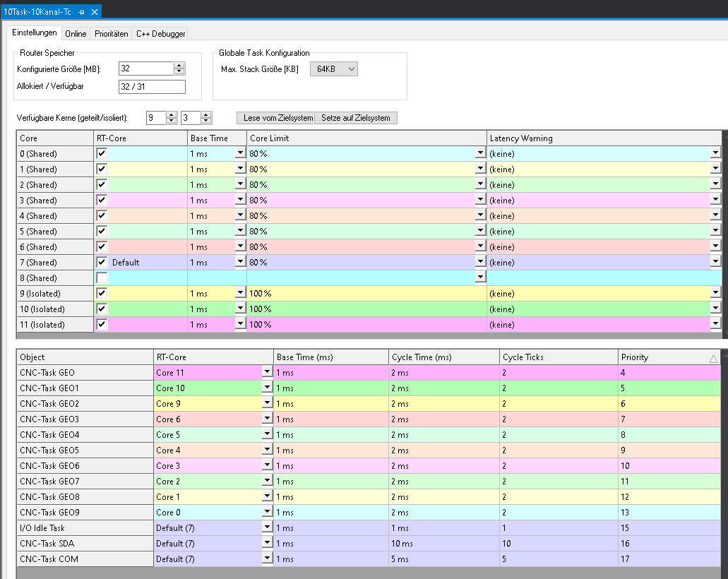The height and width of the screenshot is (579, 728).
Task: Click the sort triangle in Priority column header
Action: point(713,358)
